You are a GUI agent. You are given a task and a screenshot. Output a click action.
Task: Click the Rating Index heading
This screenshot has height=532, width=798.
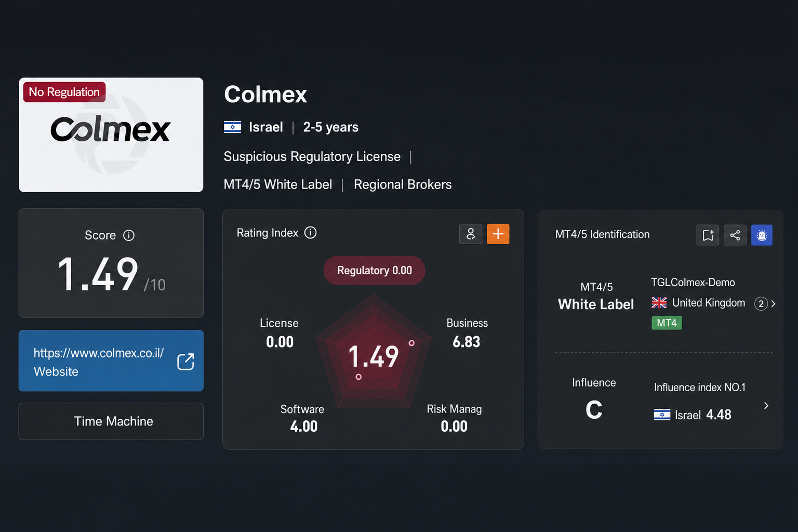tap(268, 233)
